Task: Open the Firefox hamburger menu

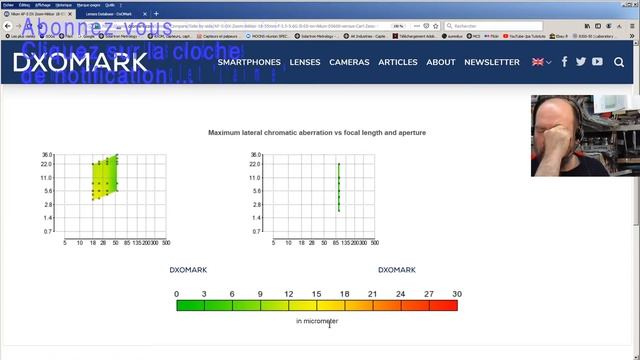Action: pyautogui.click(x=632, y=26)
